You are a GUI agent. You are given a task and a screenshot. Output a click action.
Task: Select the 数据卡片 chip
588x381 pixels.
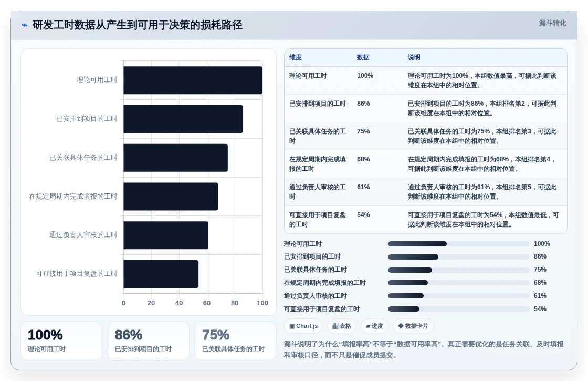click(x=413, y=326)
